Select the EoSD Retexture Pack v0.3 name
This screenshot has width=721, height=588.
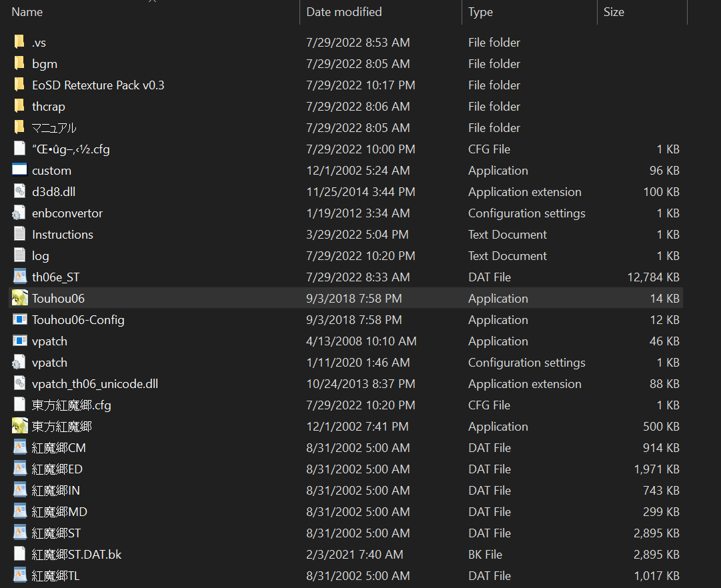click(x=98, y=85)
